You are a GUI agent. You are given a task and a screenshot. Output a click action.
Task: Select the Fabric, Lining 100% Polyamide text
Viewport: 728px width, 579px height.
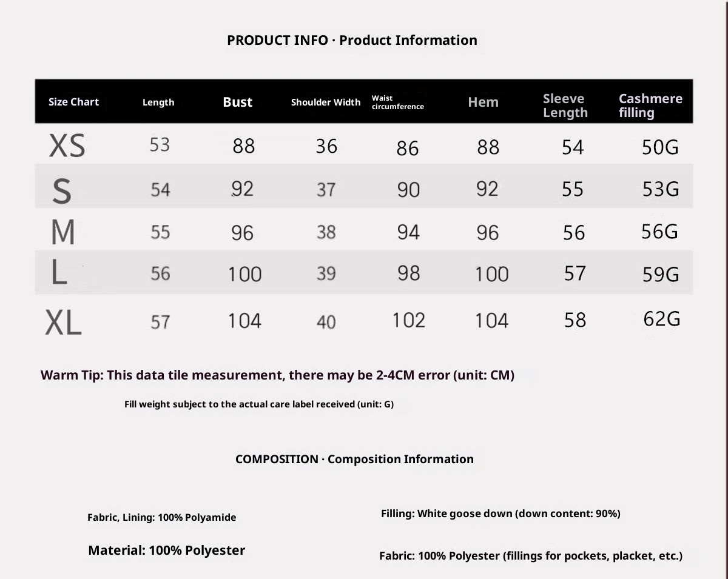162,517
